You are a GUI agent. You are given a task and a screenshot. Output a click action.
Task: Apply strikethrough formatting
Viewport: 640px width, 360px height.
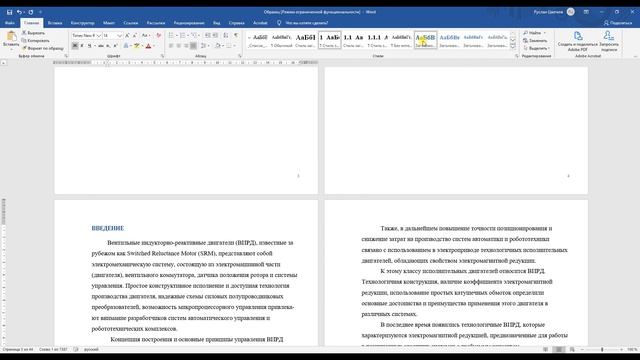coord(100,46)
